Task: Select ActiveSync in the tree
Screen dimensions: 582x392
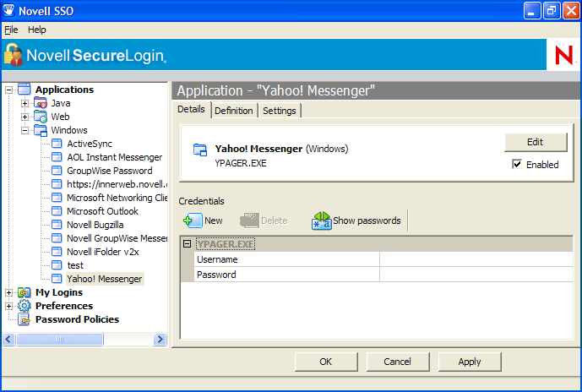Action: [90, 144]
